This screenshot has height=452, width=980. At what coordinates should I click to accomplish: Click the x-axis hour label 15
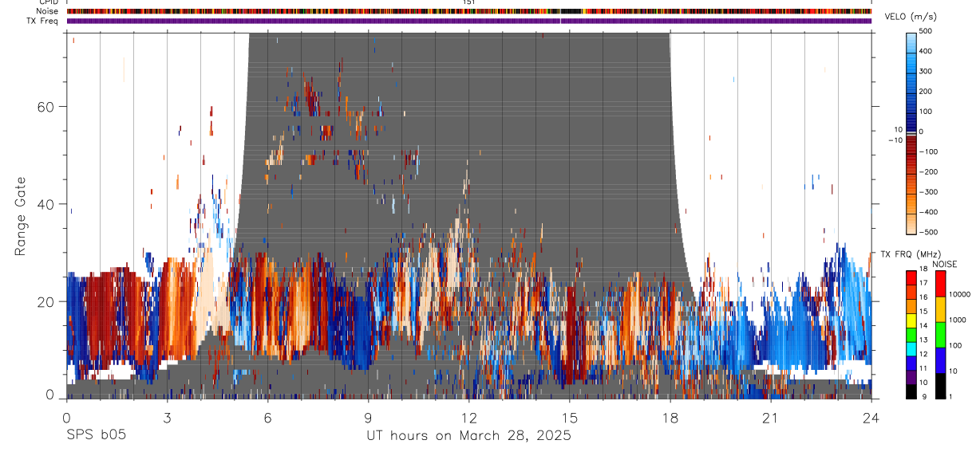(x=570, y=417)
